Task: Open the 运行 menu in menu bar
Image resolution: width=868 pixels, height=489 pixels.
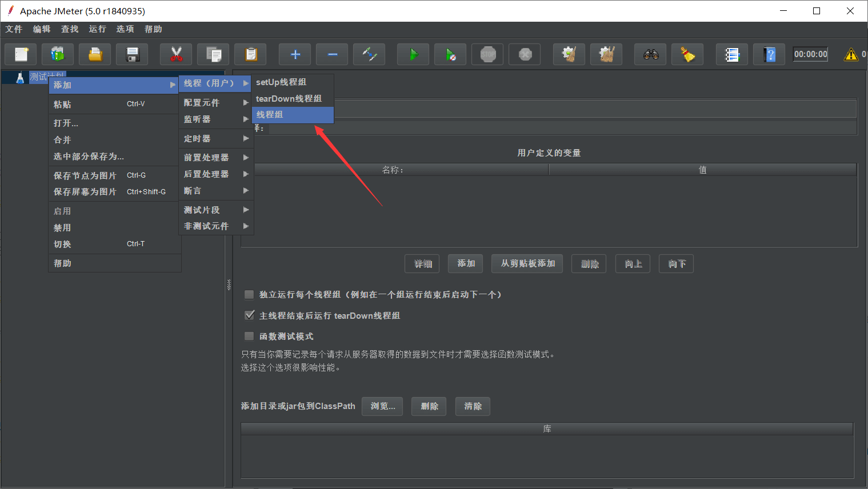Action: pyautogui.click(x=97, y=29)
